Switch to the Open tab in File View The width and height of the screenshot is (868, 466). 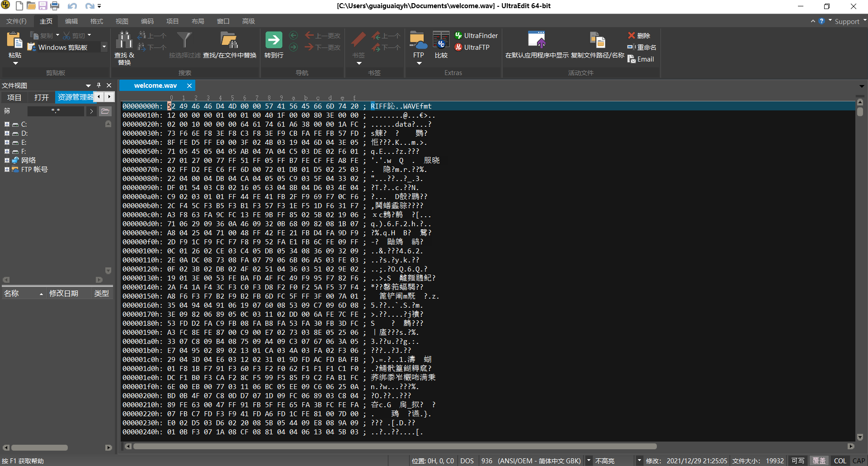(41, 97)
